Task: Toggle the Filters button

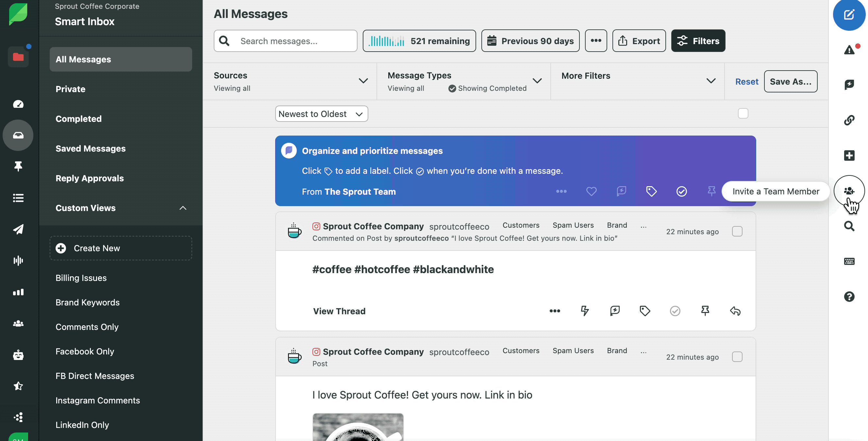Action: [698, 41]
